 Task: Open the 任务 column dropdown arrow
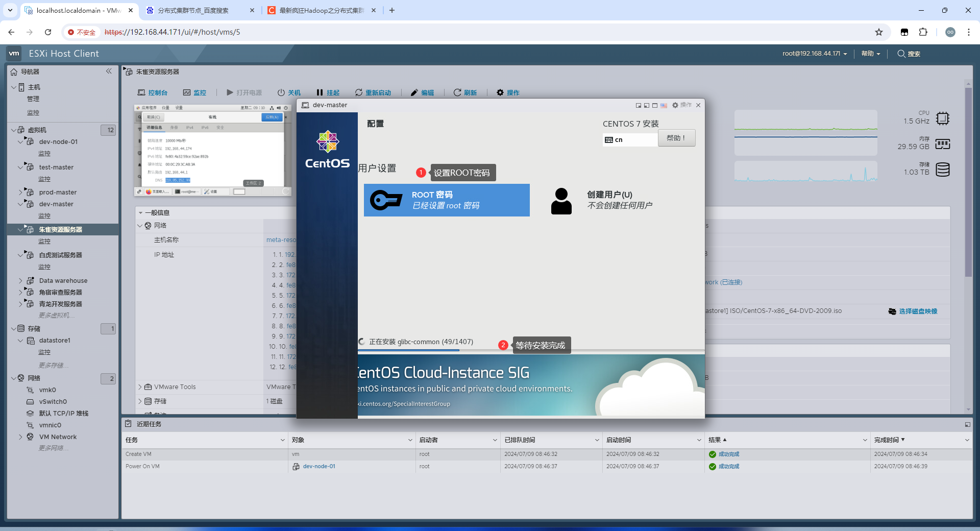282,440
